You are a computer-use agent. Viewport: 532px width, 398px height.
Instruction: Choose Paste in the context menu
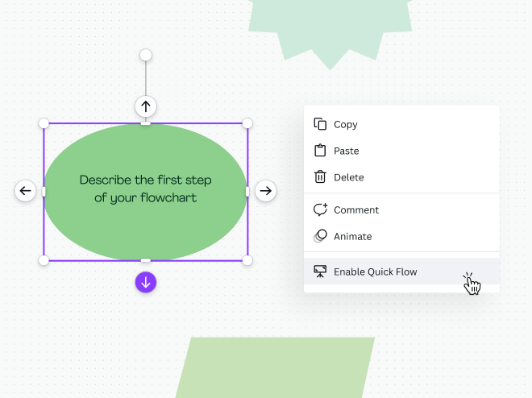click(x=401, y=151)
